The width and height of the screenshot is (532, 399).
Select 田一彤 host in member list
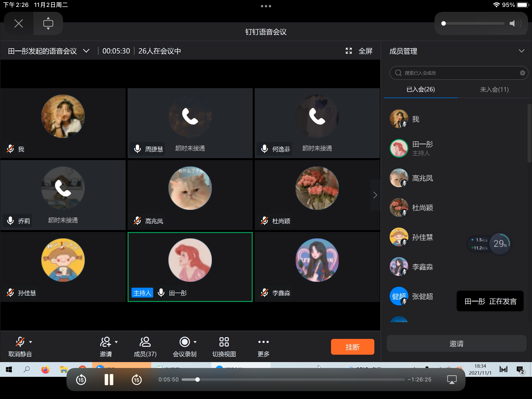click(x=456, y=148)
